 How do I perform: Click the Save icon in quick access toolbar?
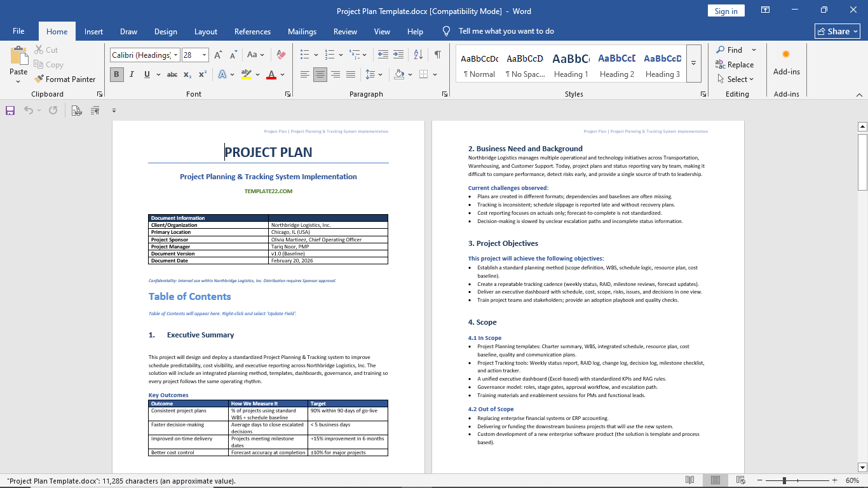coord(10,111)
